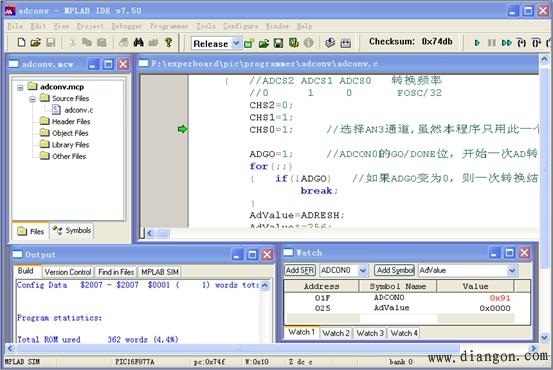Click the Print toolbar icon

coord(123,43)
